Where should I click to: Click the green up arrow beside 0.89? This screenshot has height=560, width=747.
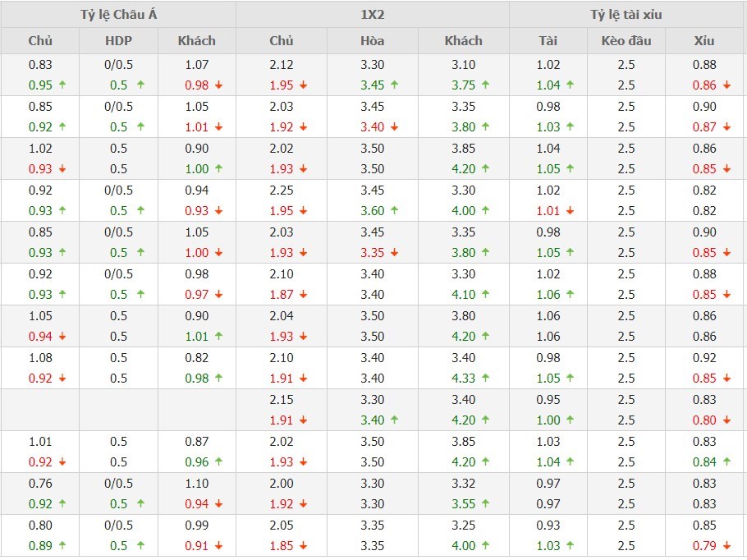tap(62, 546)
